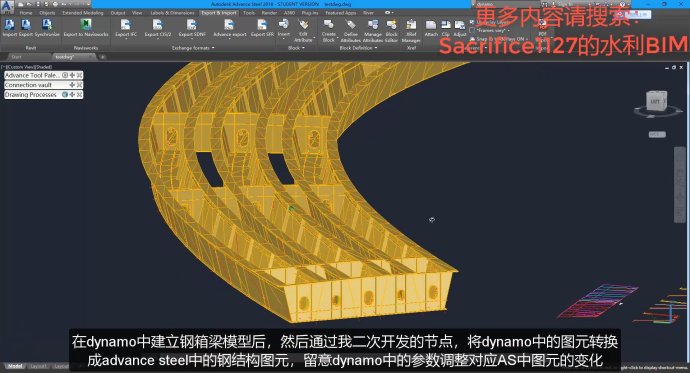
Task: Close the Connection vault floating bar
Action: 79,85
